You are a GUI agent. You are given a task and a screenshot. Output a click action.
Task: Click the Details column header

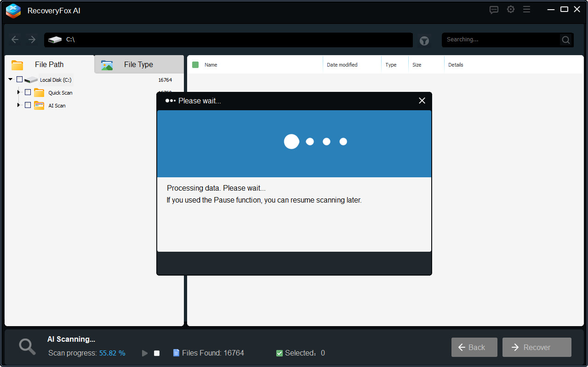[x=456, y=65]
